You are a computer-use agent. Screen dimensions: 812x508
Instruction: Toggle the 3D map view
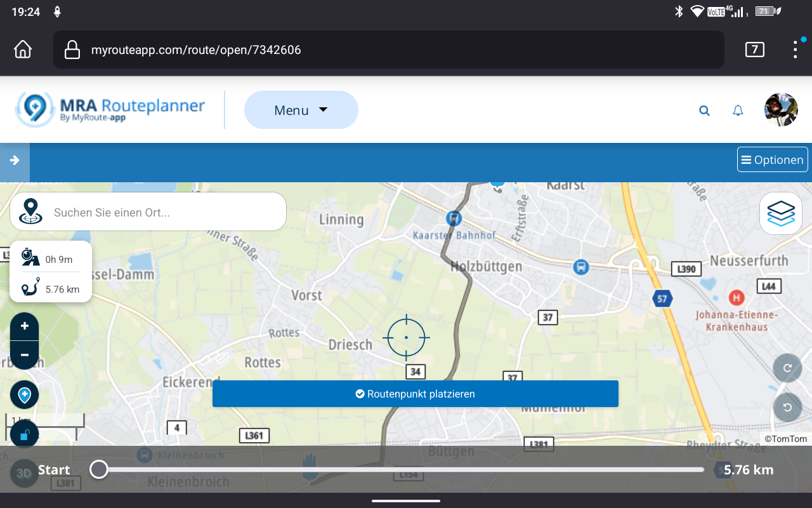click(24, 473)
